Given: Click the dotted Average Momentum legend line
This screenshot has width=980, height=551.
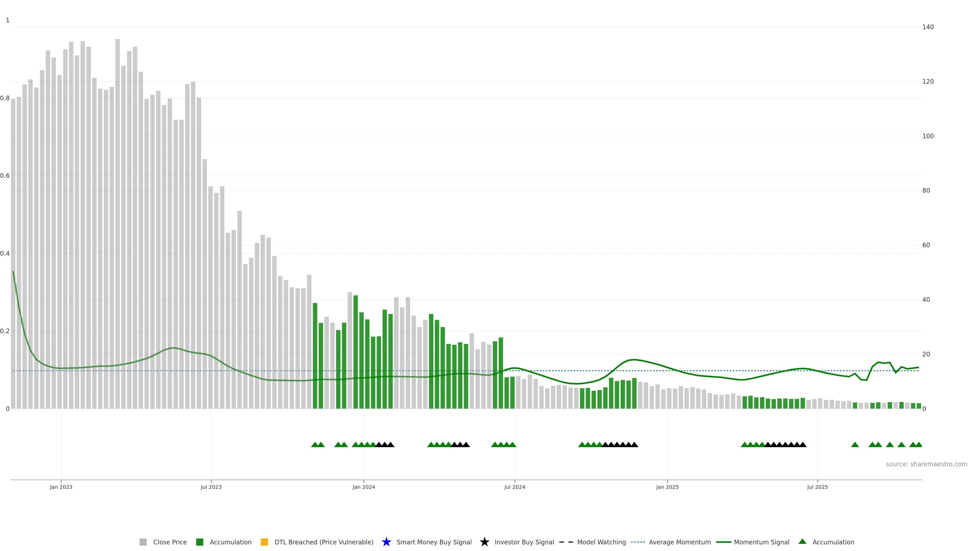Looking at the screenshot, I should pyautogui.click(x=638, y=542).
